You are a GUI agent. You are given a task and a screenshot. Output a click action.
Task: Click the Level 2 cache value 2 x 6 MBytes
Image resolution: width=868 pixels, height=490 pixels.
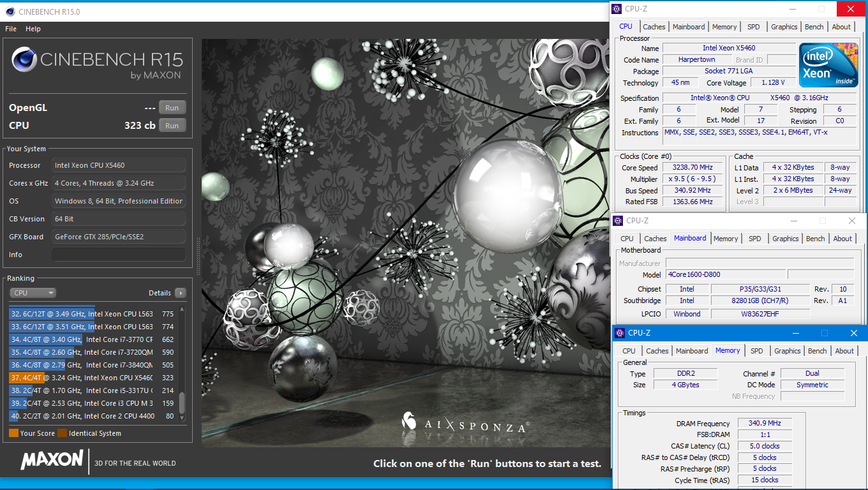pyautogui.click(x=793, y=190)
